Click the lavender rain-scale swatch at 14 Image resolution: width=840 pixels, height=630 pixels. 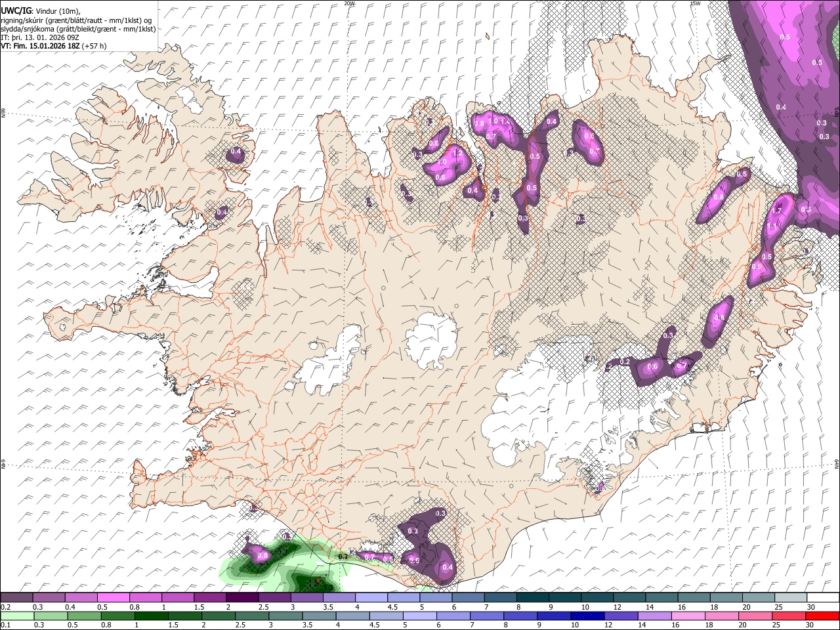[x=655, y=616]
